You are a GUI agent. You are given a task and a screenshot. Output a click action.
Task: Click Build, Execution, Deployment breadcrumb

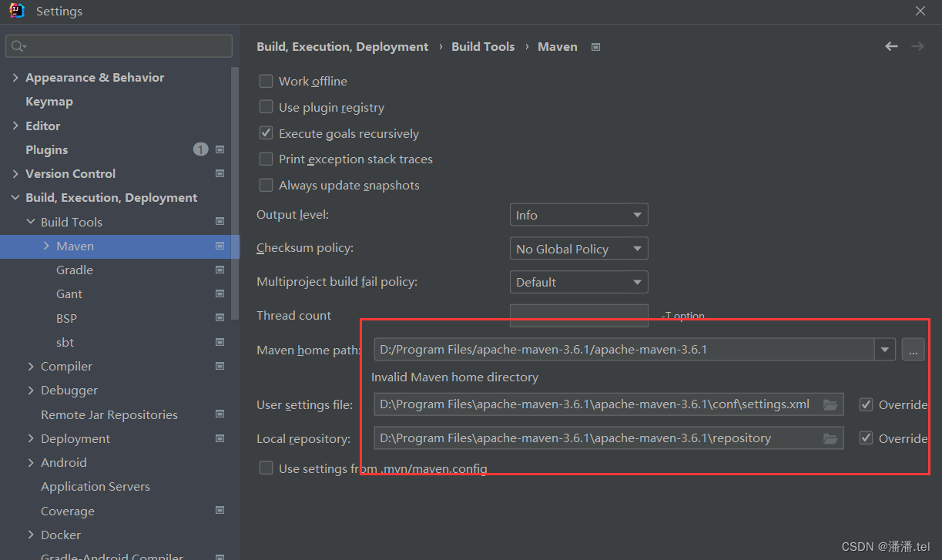point(343,47)
